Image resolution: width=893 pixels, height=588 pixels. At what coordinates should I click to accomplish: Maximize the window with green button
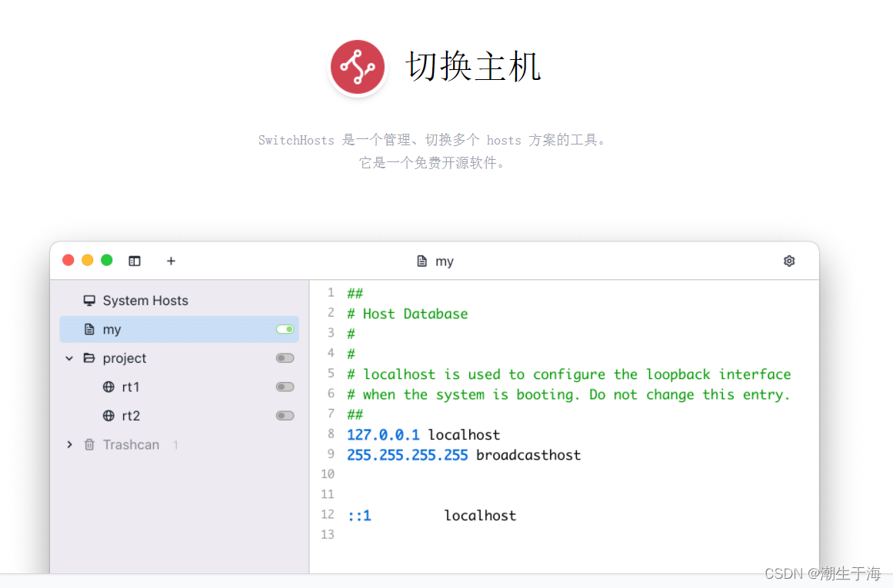tap(106, 260)
